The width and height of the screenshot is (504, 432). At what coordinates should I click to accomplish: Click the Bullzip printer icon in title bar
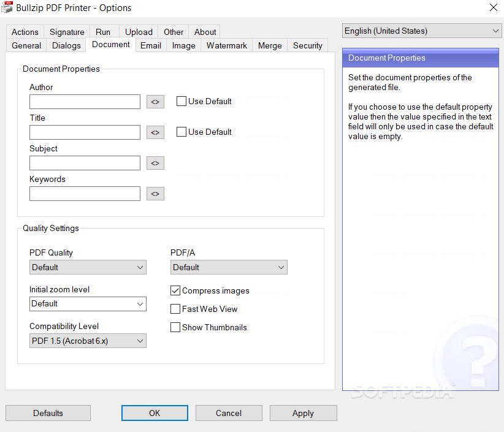pos(7,7)
